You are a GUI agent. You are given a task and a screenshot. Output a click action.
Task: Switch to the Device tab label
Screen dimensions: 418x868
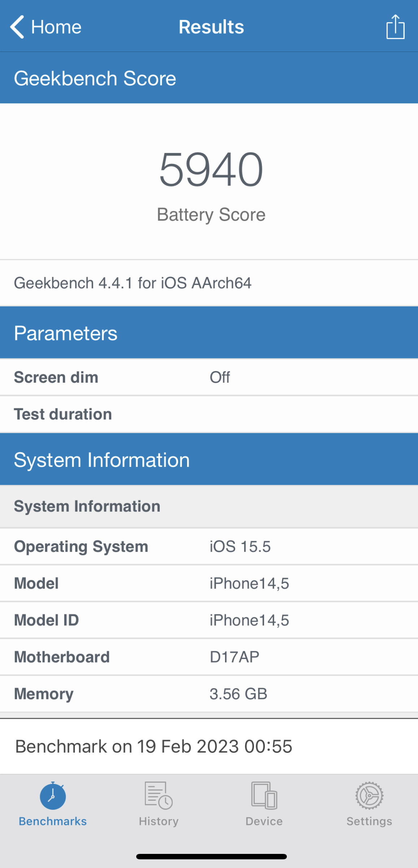[x=264, y=821]
